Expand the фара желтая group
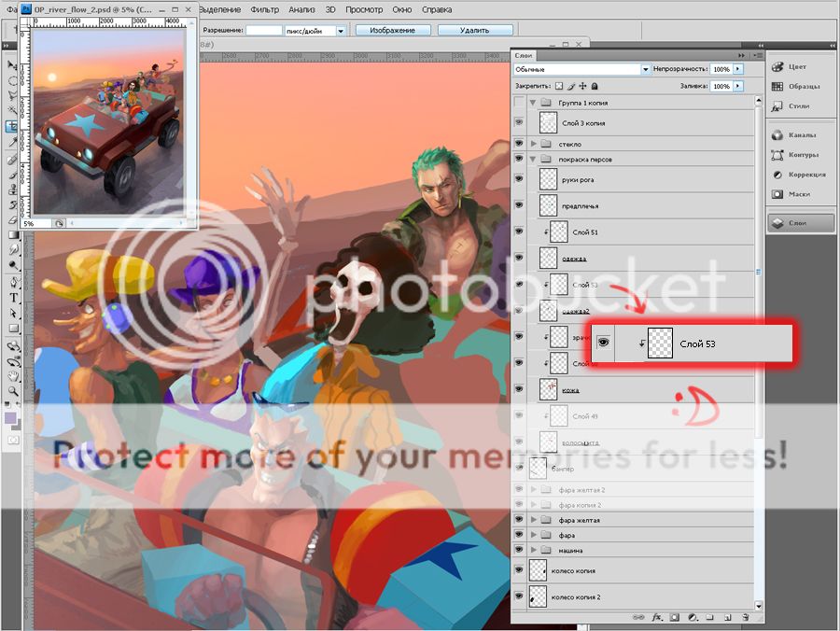 [x=534, y=520]
